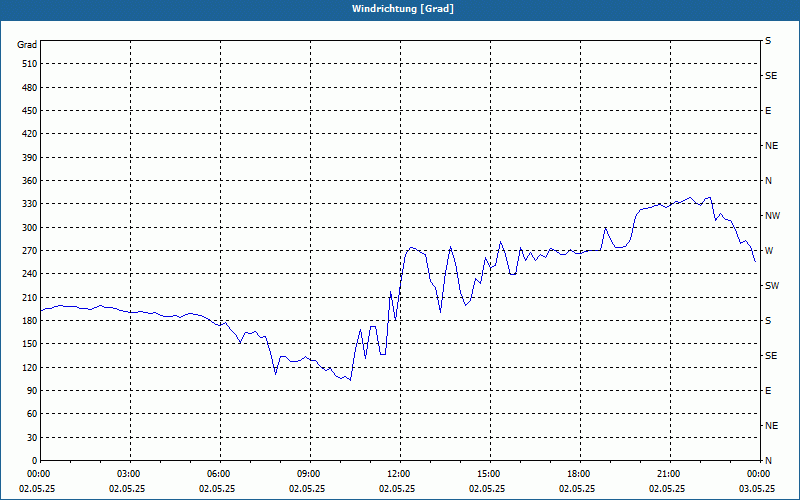Pick the 150 degree axis value
The image size is (800, 500).
pos(29,343)
